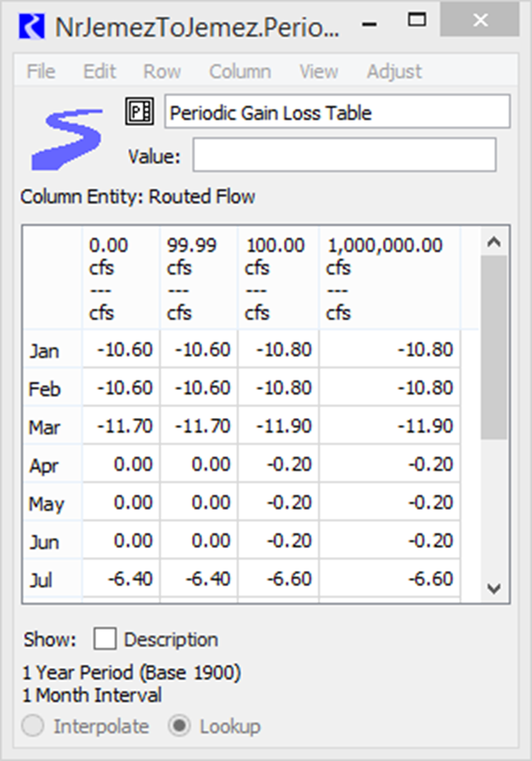Screen dimensions: 532x761
Task: Minimize the slot window
Action: click(369, 25)
